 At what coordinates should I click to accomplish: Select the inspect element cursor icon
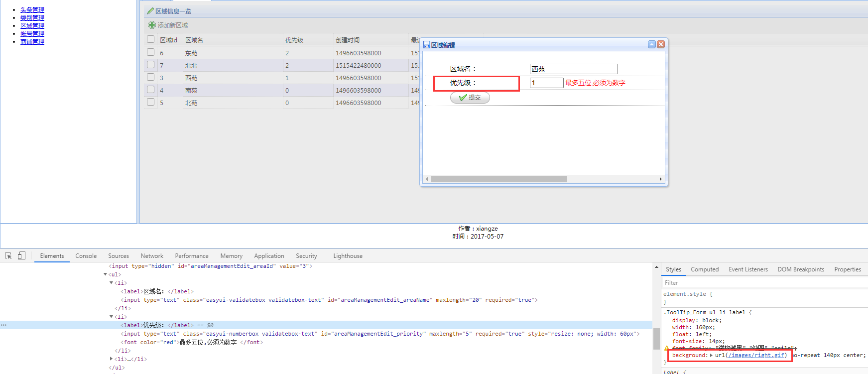(8, 255)
